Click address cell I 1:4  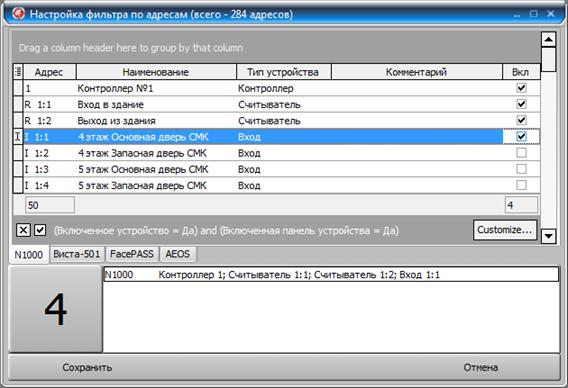(50, 185)
